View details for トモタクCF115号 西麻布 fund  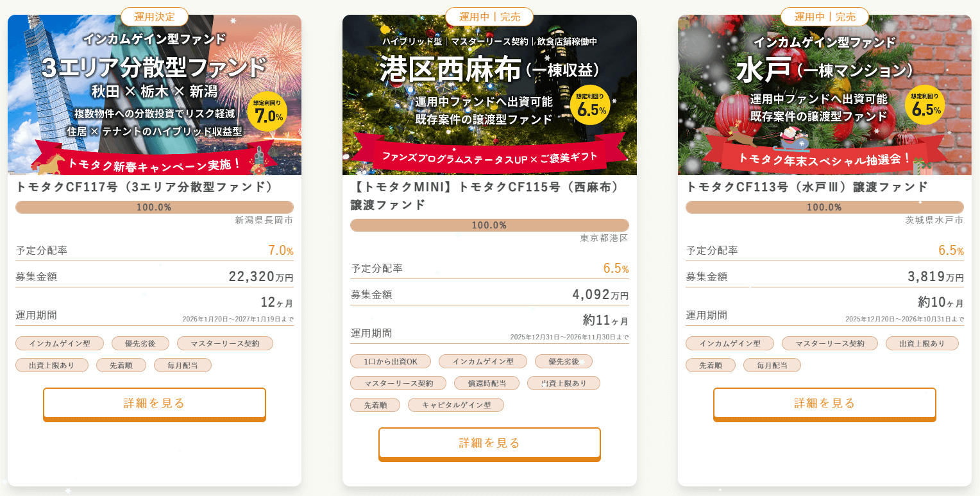(x=489, y=443)
